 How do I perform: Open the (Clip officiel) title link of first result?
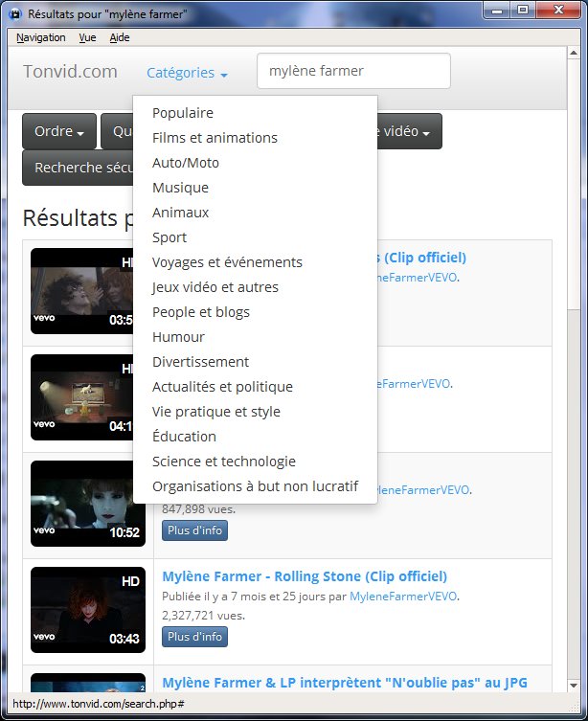(x=422, y=258)
